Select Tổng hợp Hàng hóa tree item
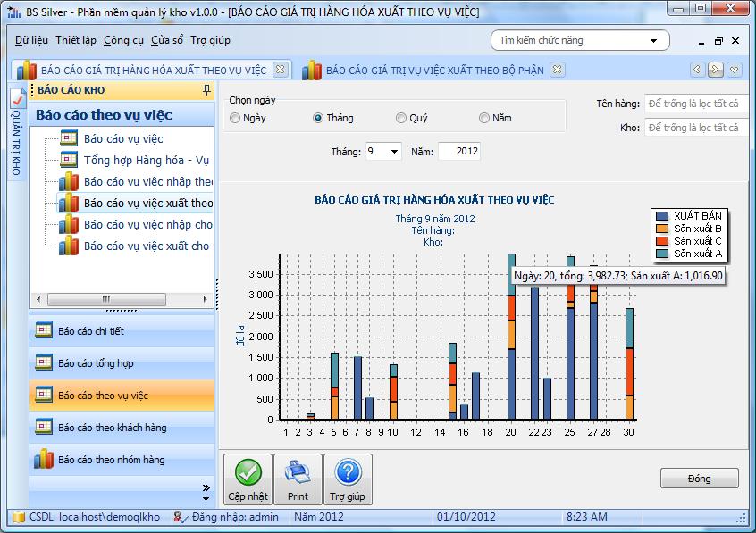This screenshot has height=533, width=756. pyautogui.click(x=146, y=160)
